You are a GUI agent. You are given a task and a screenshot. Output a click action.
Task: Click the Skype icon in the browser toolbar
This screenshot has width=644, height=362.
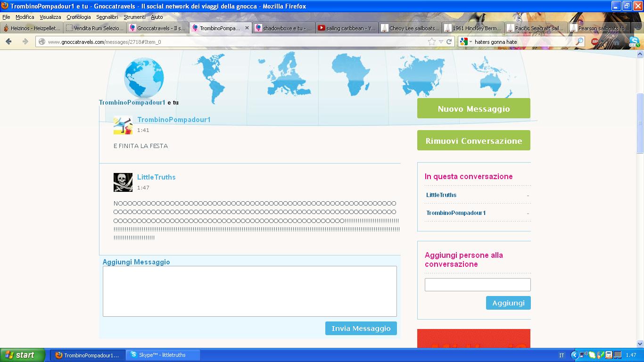coord(634,42)
